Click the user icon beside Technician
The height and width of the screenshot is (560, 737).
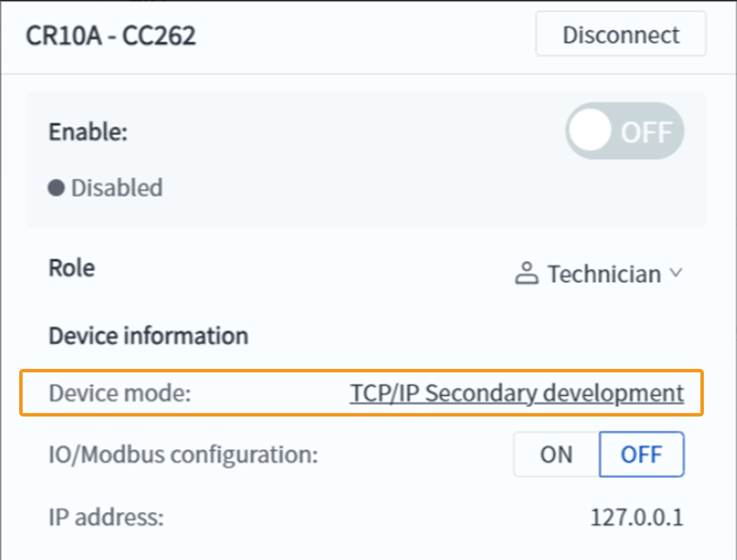(527, 274)
